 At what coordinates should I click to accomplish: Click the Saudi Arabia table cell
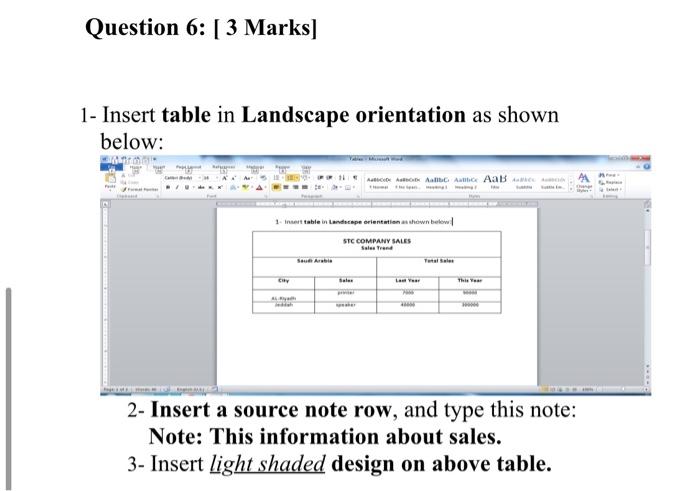[x=315, y=267]
